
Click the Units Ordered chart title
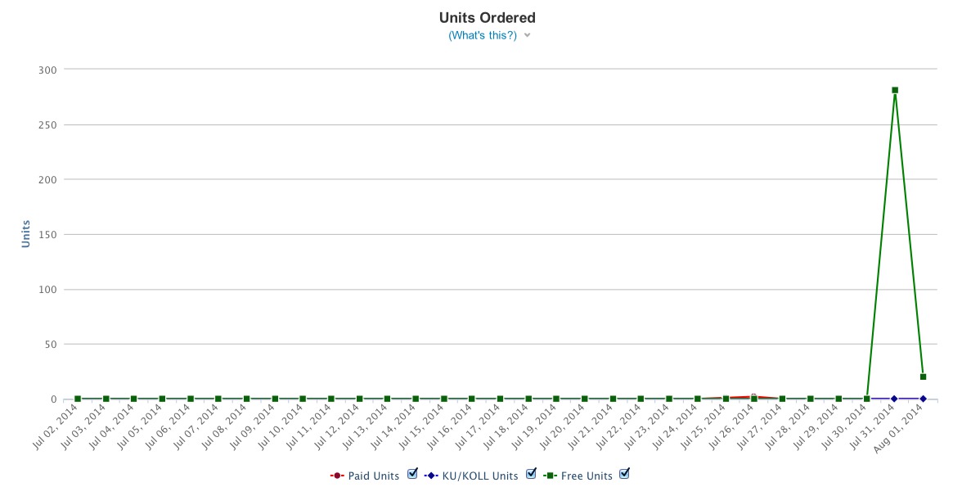[487, 17]
